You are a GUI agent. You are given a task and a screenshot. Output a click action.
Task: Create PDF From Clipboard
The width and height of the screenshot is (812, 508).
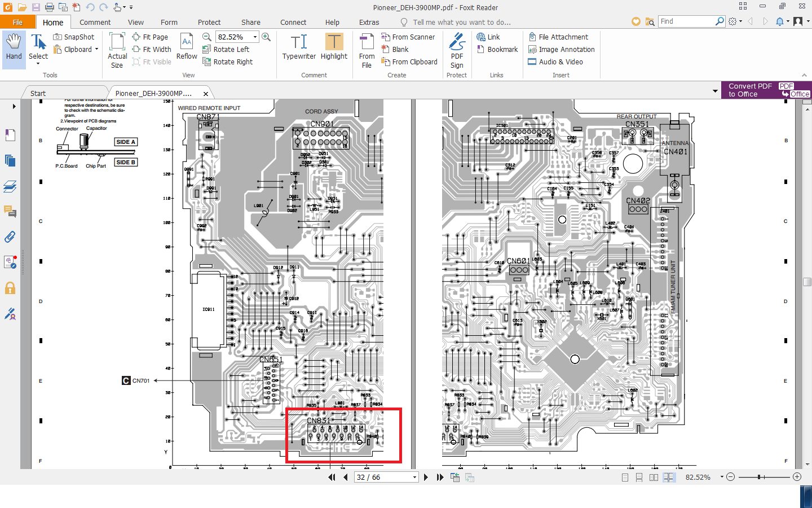coord(409,62)
